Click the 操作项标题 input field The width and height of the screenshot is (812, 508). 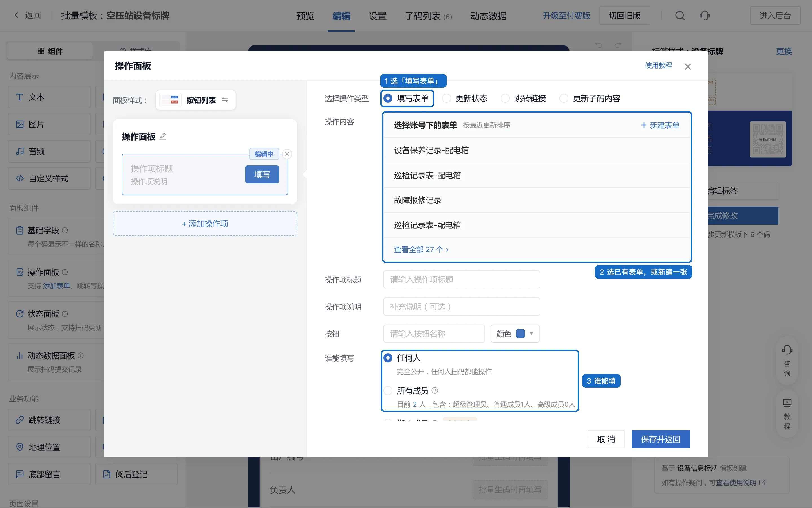[462, 279]
